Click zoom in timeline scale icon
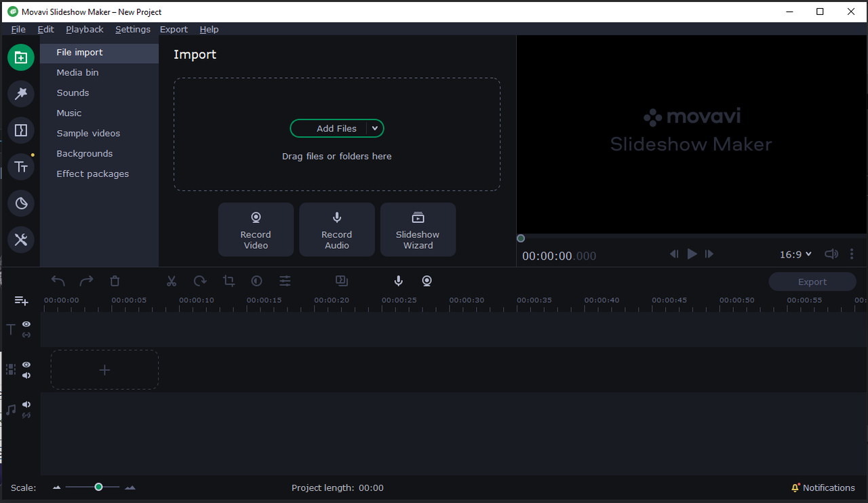 pyautogui.click(x=130, y=487)
